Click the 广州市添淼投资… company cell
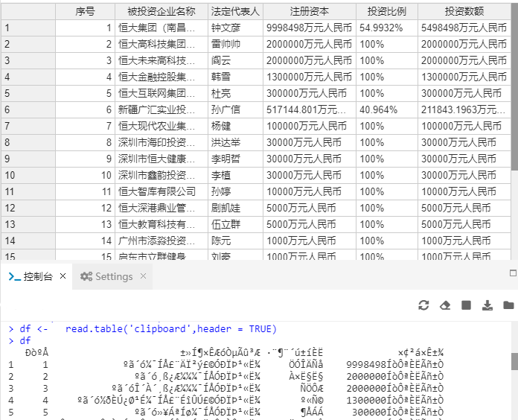Image resolution: width=518 pixels, height=420 pixels. pyautogui.click(x=162, y=241)
